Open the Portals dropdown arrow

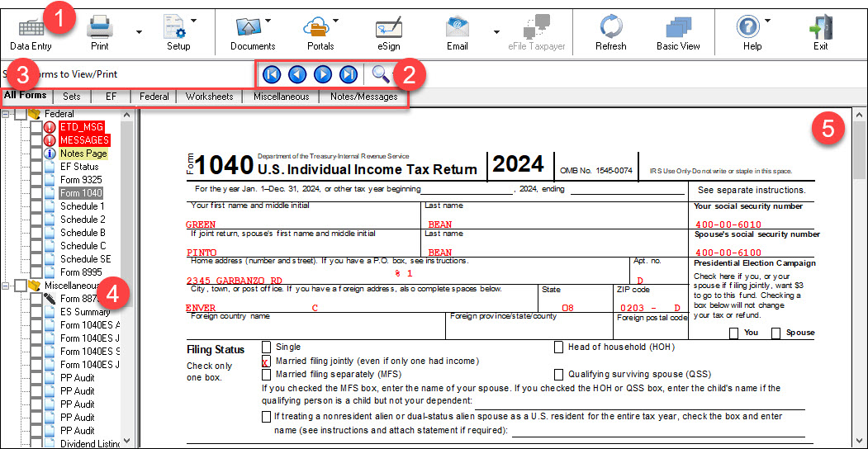point(335,21)
